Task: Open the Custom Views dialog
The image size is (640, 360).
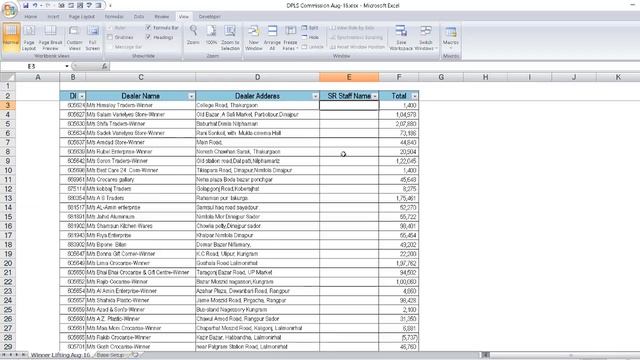Action: click(74, 37)
